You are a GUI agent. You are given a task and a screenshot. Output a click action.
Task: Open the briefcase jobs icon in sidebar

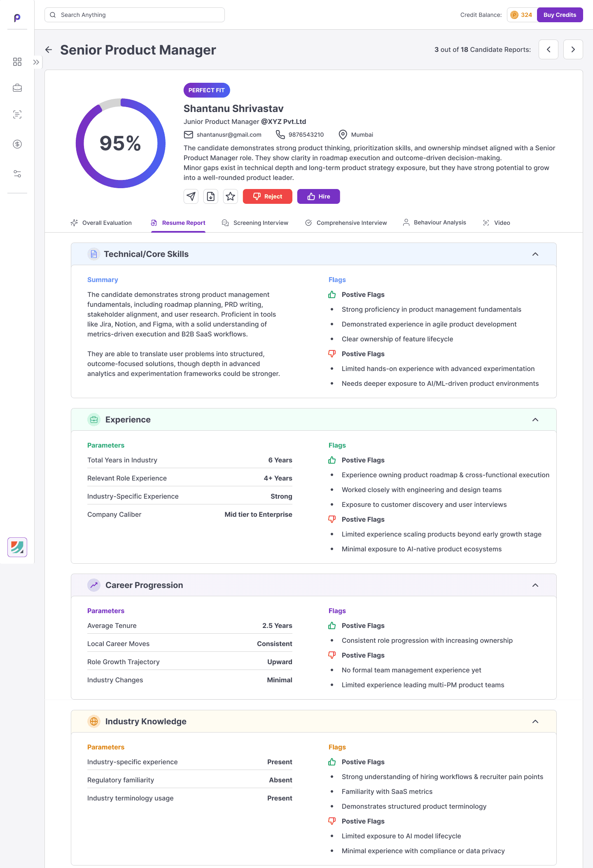[17, 88]
